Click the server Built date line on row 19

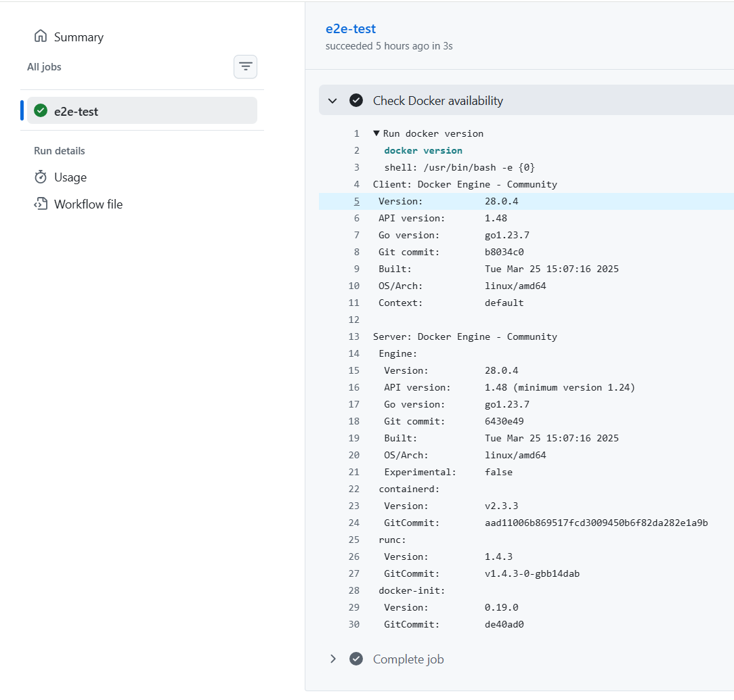coord(501,438)
